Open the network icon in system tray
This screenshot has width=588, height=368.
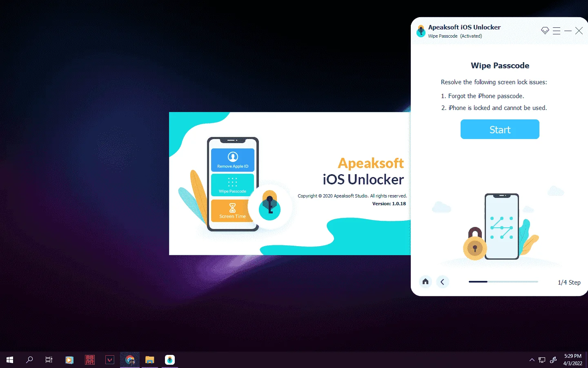(x=542, y=360)
